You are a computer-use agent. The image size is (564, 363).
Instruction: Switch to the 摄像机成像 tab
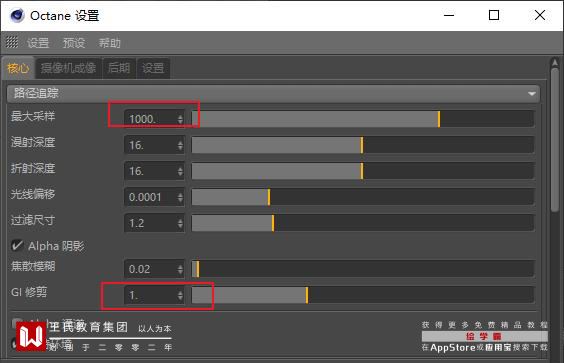pos(68,68)
